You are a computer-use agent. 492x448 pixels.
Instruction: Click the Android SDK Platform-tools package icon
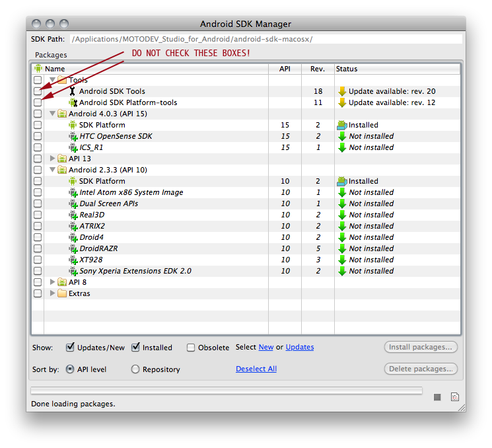coord(73,102)
